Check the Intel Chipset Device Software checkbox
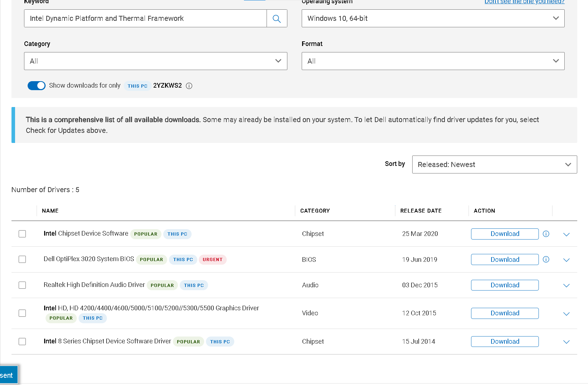This screenshot has height=385, width=588. 22,234
